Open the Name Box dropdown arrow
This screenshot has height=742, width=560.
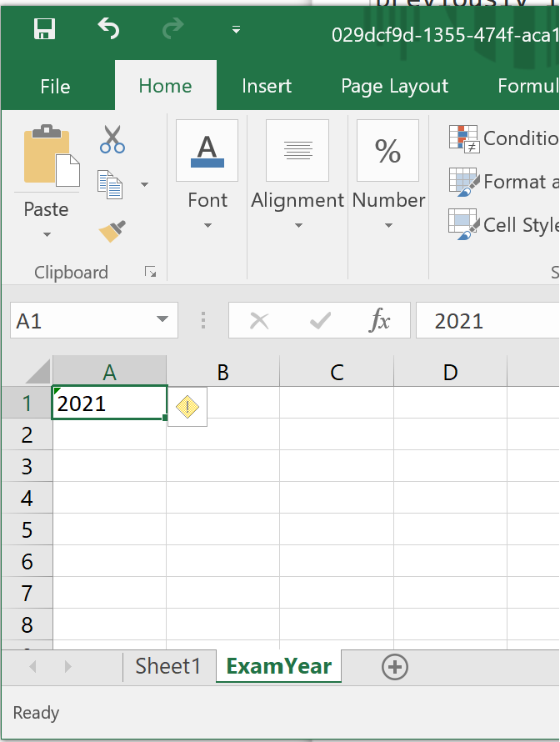162,321
